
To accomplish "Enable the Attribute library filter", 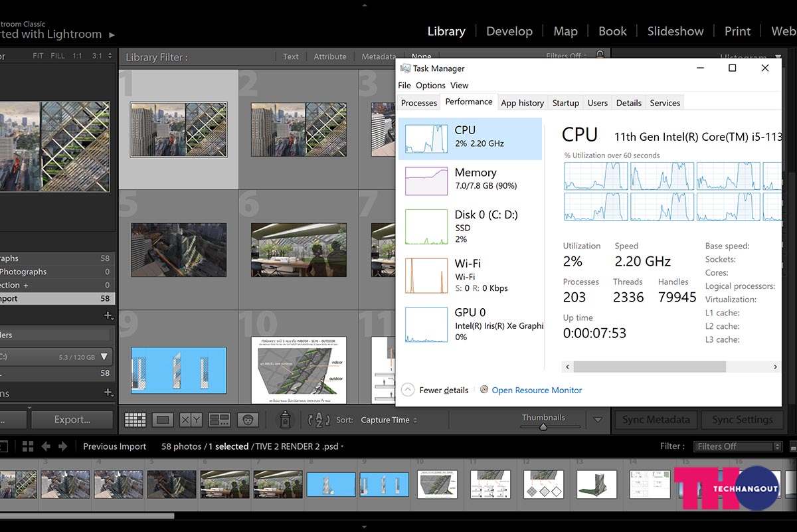I will point(330,57).
